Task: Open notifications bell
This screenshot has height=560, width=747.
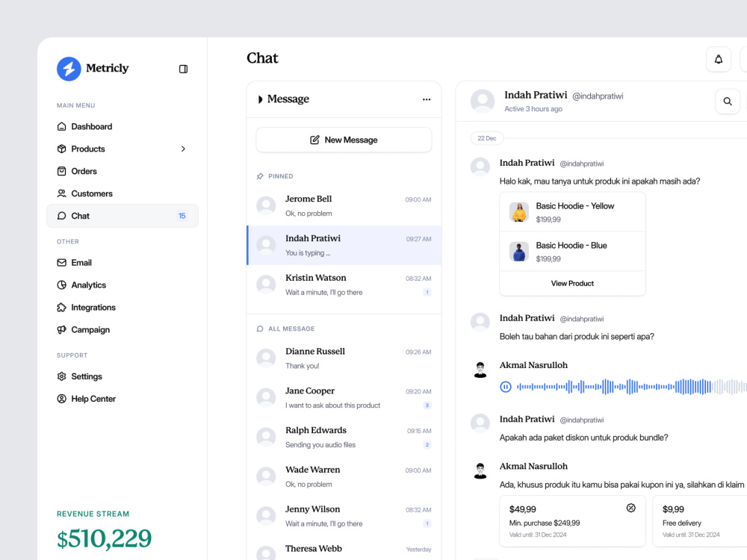Action: pyautogui.click(x=719, y=60)
